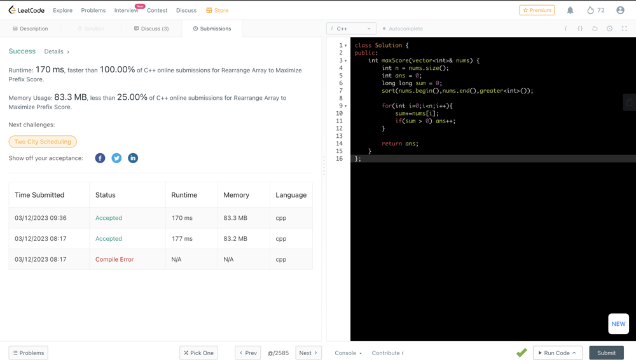Toggle fullscreen editor icon

[625, 29]
